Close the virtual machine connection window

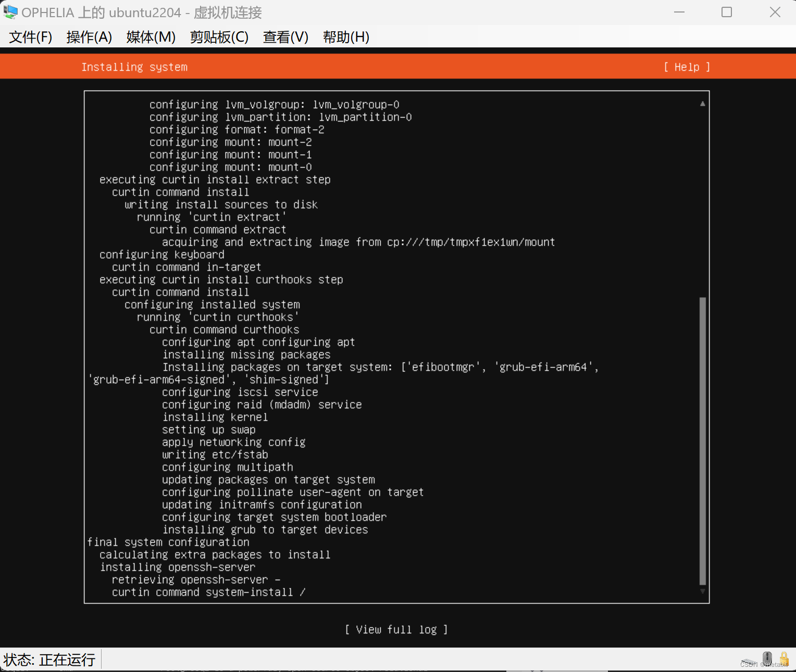(x=775, y=12)
